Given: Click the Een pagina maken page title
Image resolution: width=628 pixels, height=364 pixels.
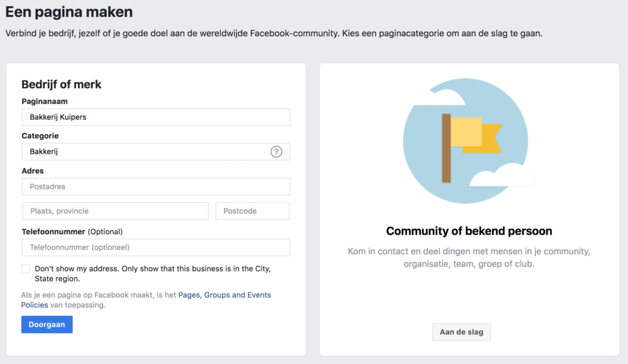Looking at the screenshot, I should (x=69, y=12).
